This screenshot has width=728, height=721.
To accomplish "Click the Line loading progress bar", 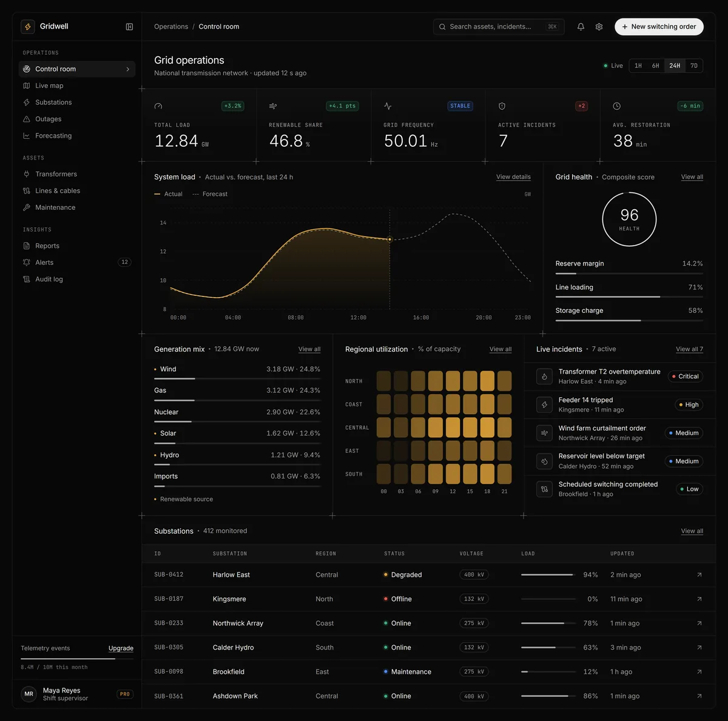I will pos(629,297).
